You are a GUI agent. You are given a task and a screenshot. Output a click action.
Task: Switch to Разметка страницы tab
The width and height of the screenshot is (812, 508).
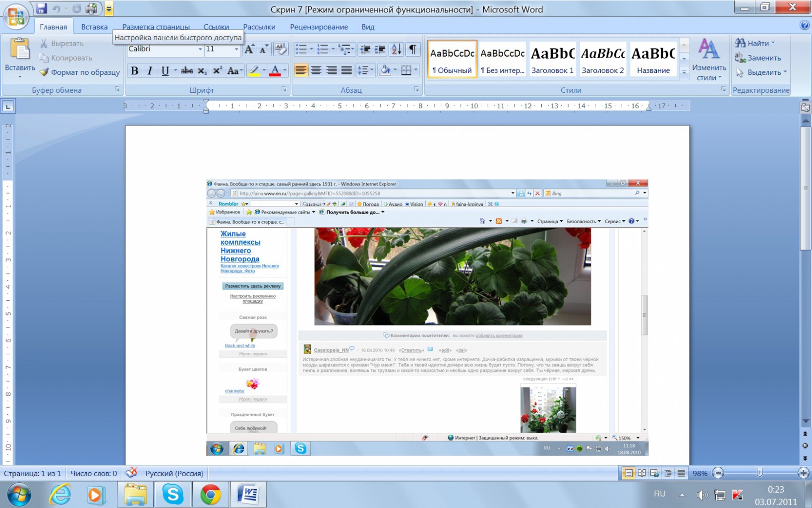tap(156, 27)
